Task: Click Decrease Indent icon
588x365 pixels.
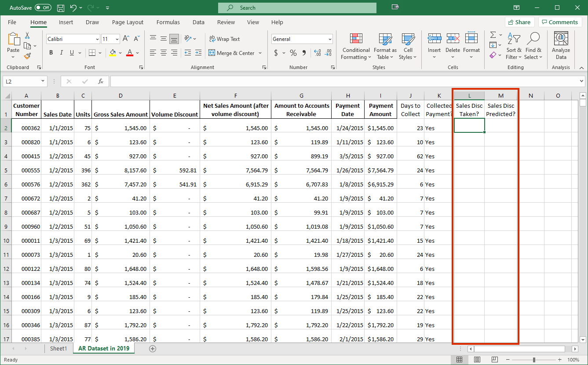Action: click(188, 53)
